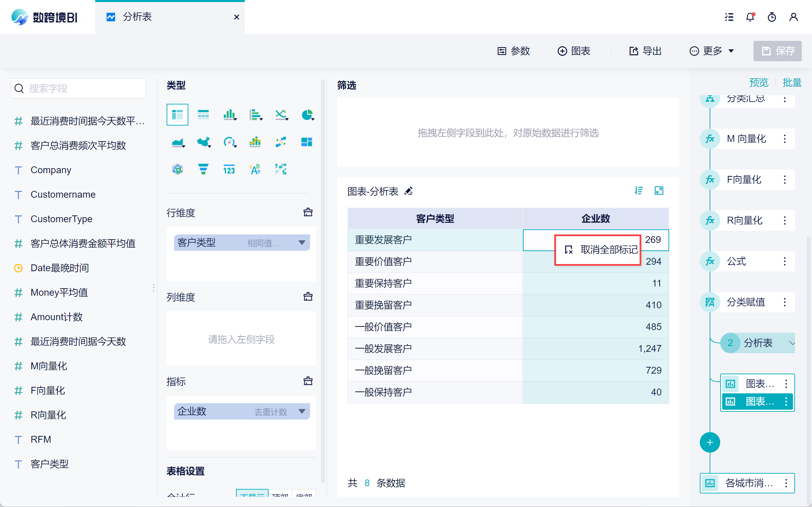Choose the funnel chart type

[203, 169]
